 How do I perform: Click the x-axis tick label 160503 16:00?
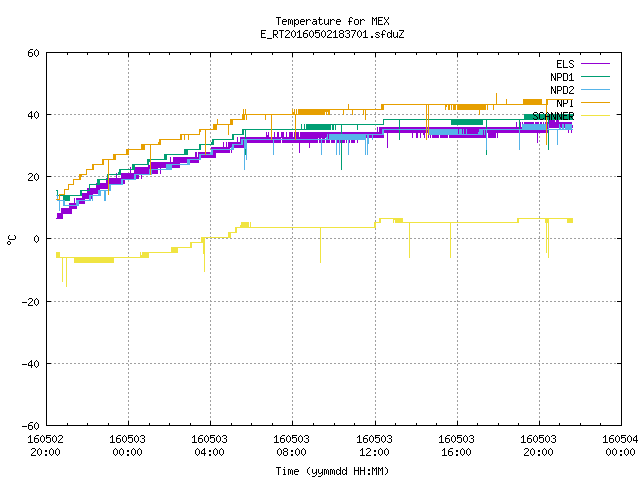click(456, 446)
